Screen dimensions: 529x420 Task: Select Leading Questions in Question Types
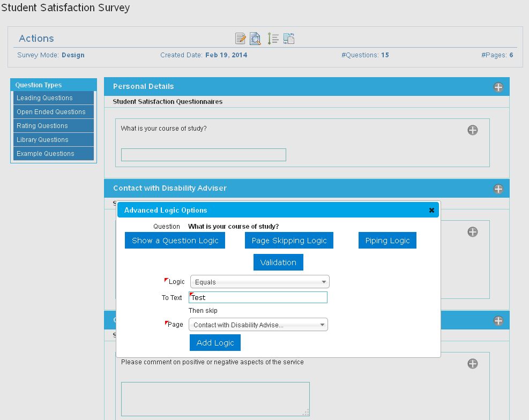[x=53, y=98]
